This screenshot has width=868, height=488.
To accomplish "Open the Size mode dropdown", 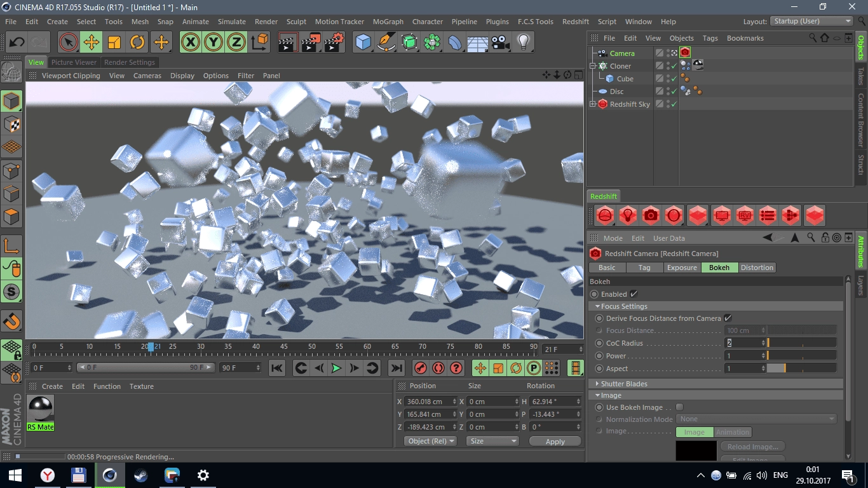I will [493, 441].
